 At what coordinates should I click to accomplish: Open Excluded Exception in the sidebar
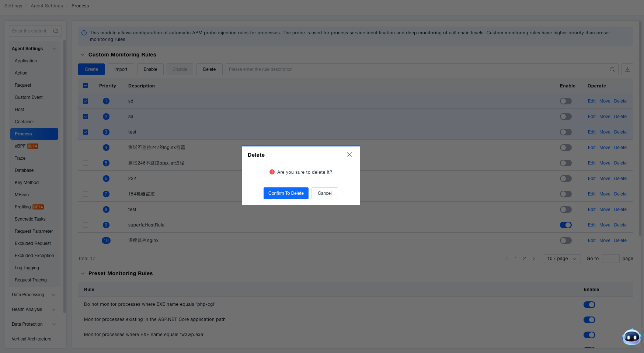pos(34,256)
